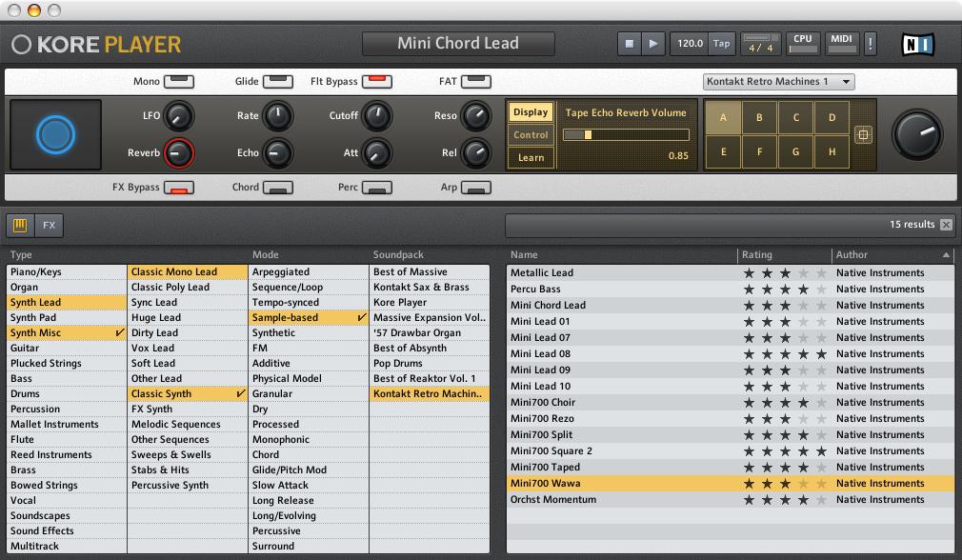Viewport: 962px width, 560px height.
Task: Disable the Flt Bypass switch
Action: click(378, 82)
